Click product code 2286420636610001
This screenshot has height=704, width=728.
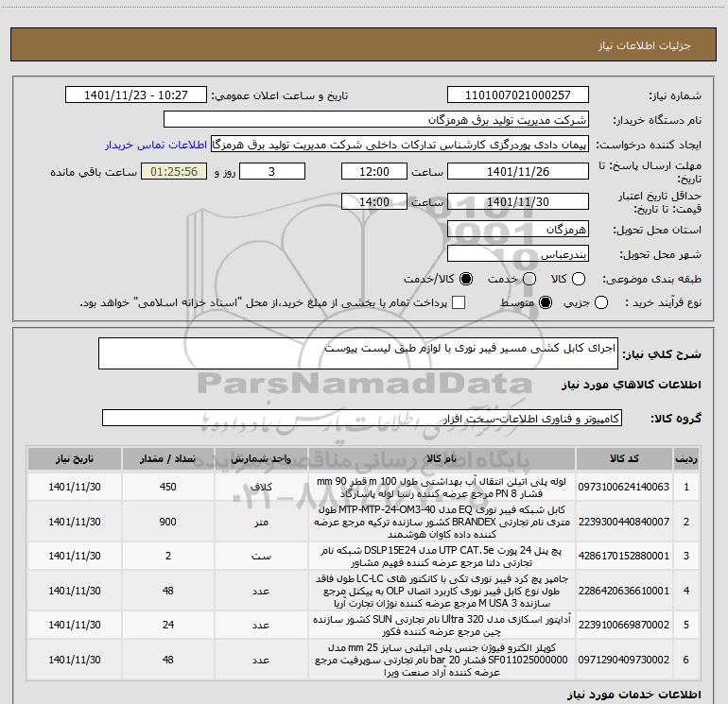click(624, 591)
